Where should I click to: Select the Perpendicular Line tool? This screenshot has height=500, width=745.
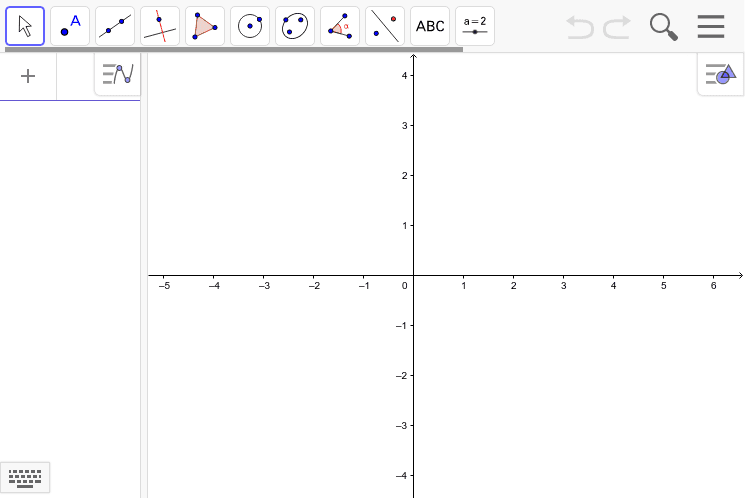160,26
